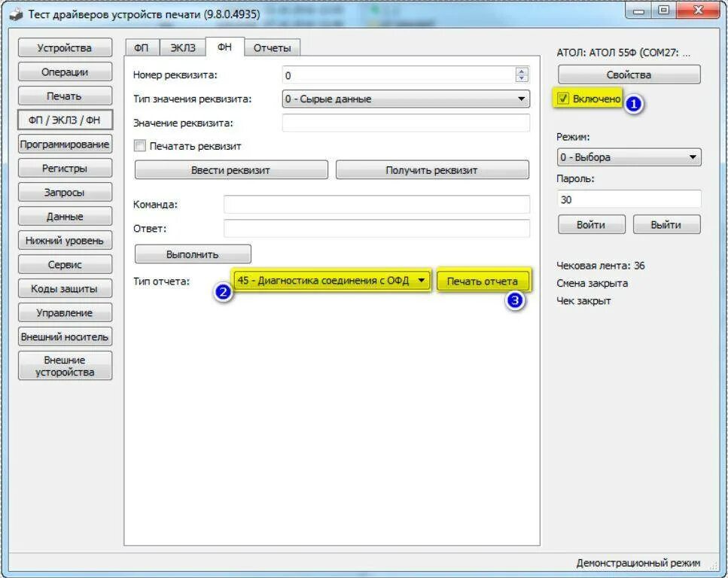
Task: Toggle the Печатать реквизит checkbox
Action: coord(140,146)
